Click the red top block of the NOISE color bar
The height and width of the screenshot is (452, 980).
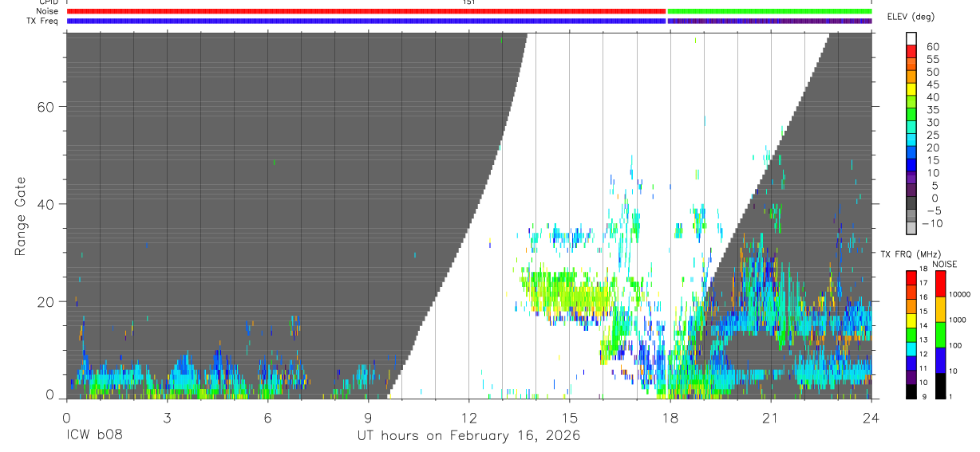(x=940, y=284)
